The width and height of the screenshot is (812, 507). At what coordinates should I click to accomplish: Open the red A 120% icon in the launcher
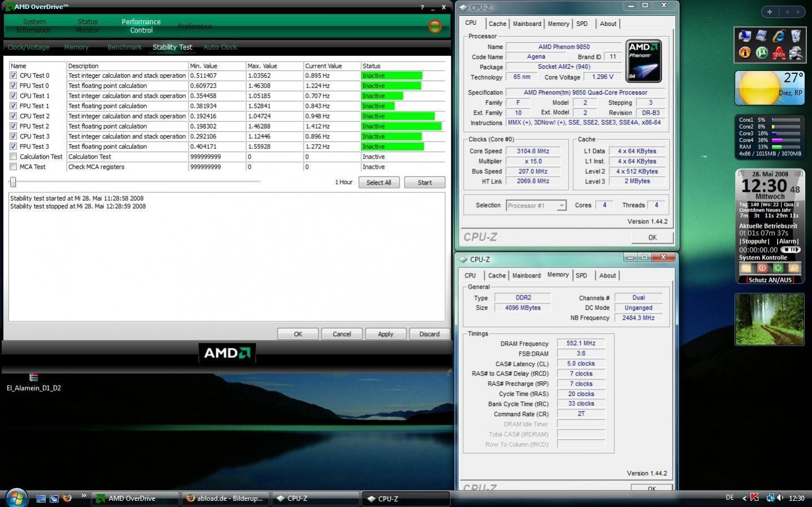(x=779, y=53)
